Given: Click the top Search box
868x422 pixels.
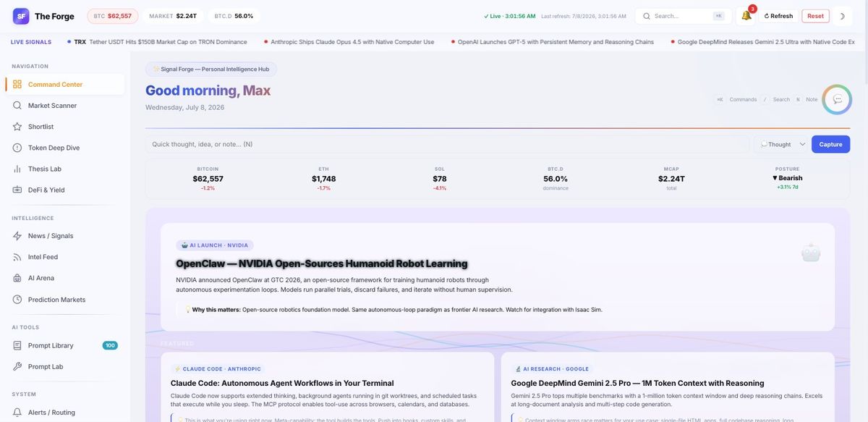Looking at the screenshot, I should point(684,16).
